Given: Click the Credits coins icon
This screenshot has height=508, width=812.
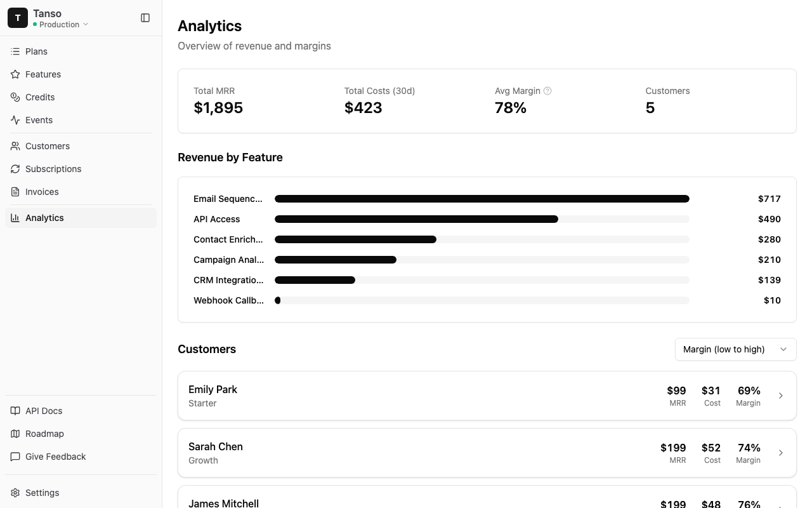Looking at the screenshot, I should [15, 97].
